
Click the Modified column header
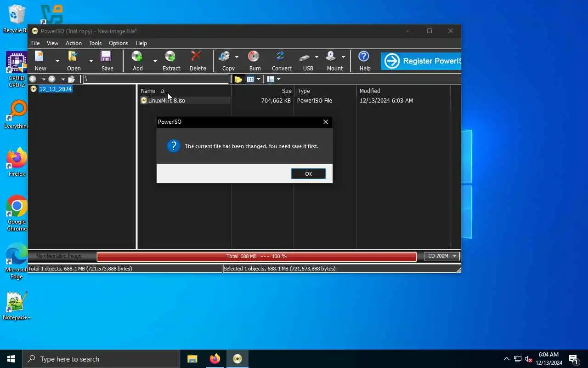(403, 91)
